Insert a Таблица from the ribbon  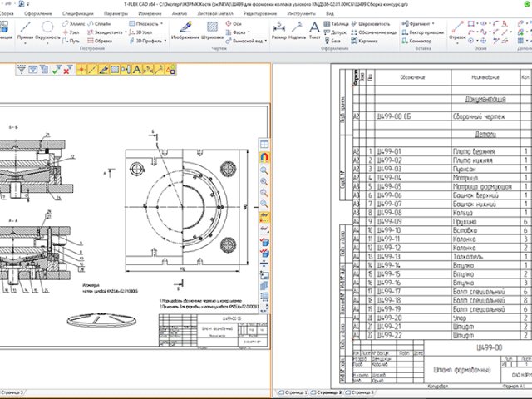tap(336, 24)
